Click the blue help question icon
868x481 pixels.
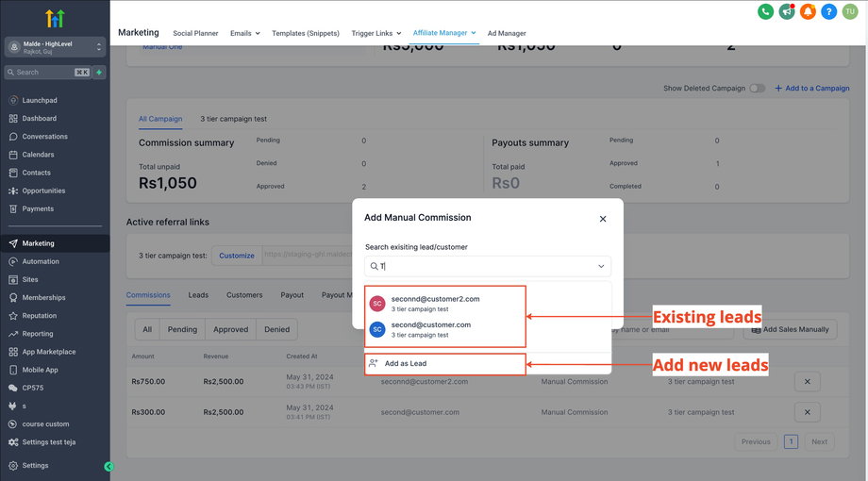click(829, 11)
